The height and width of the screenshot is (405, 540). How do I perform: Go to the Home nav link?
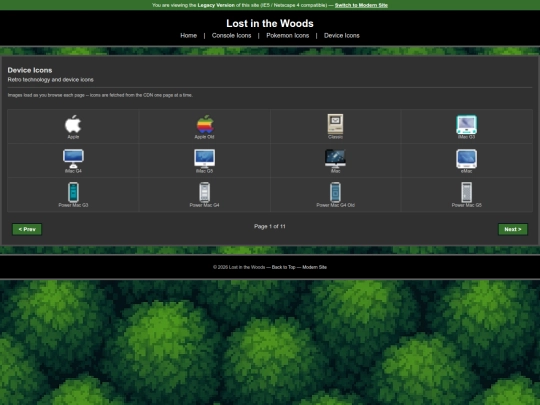[189, 35]
